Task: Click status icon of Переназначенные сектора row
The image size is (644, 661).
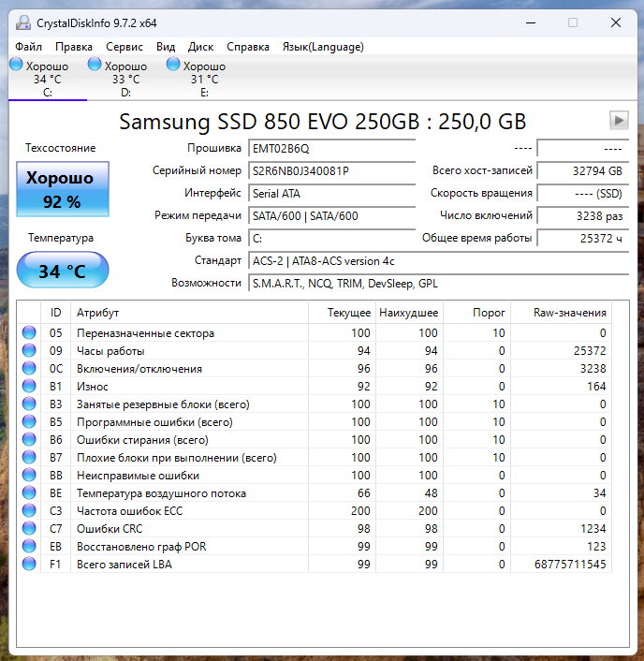Action: click(x=29, y=332)
